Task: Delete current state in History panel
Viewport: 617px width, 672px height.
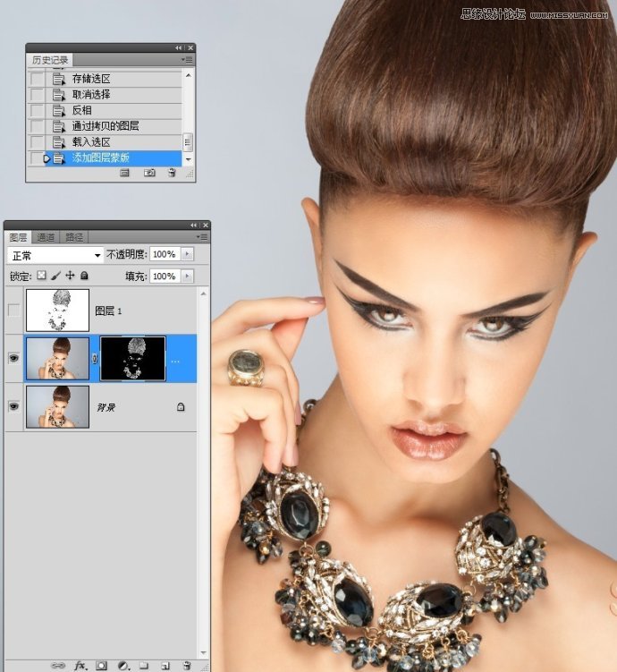Action: click(x=172, y=173)
